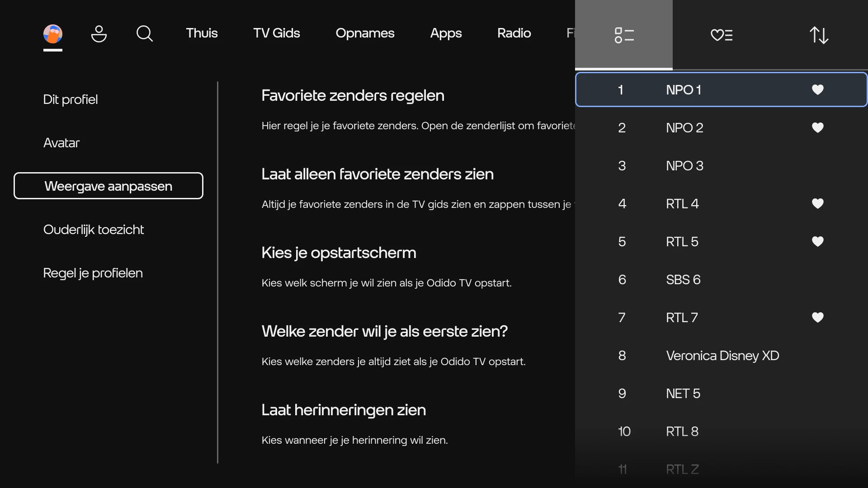Unfavorite RTL 7 via its heart
Viewport: 868px width, 488px height.
click(x=818, y=317)
